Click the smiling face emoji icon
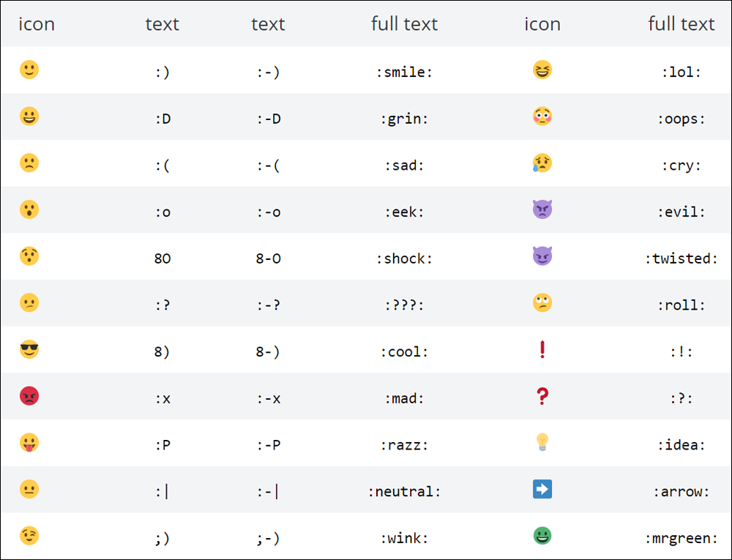Viewport: 732px width, 560px height. 29,70
